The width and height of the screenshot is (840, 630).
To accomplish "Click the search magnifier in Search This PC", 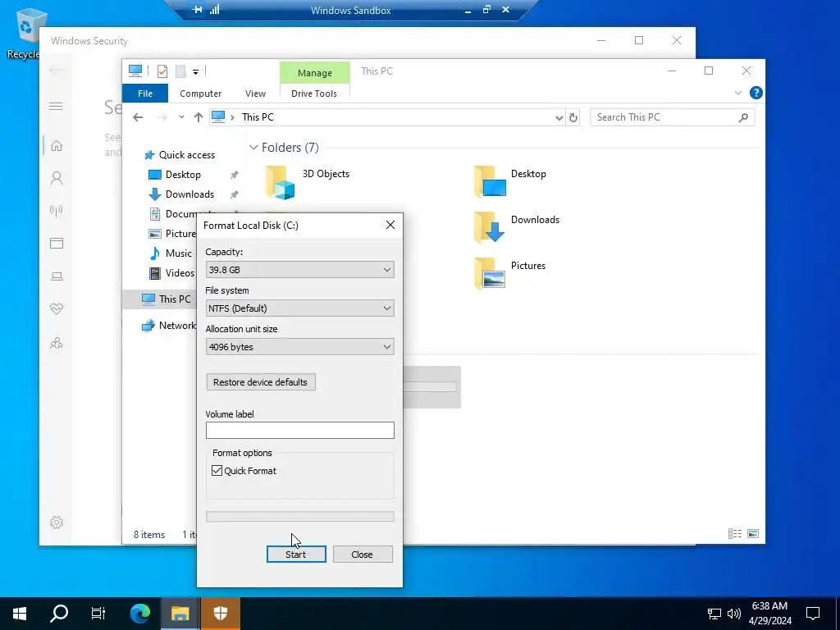I will pos(743,117).
